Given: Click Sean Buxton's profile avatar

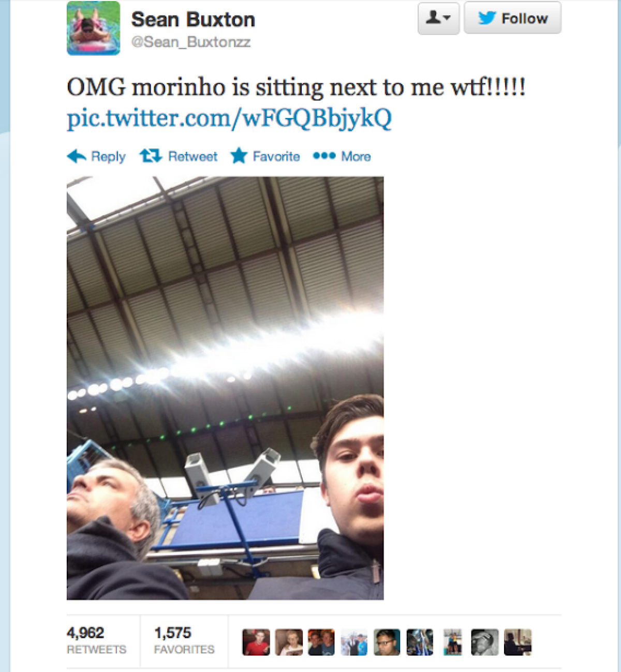Looking at the screenshot, I should (94, 28).
